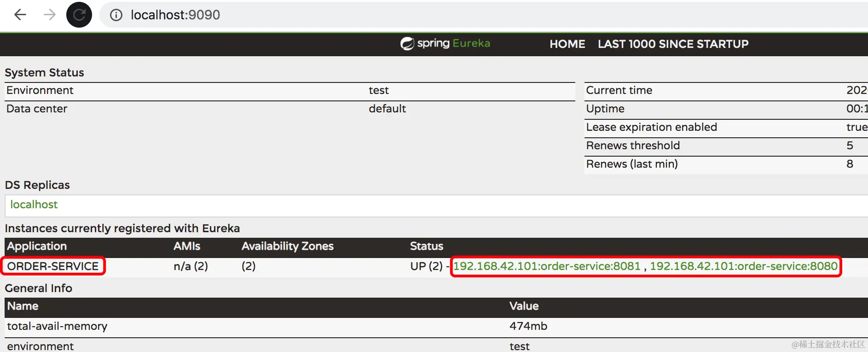
Task: Open the site information icon
Action: click(x=116, y=15)
